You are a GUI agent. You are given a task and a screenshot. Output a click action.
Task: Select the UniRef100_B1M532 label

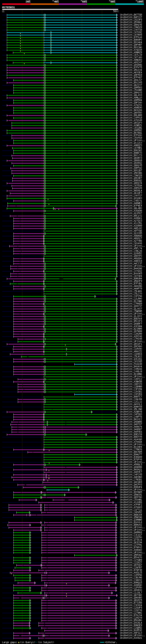coord(131,630)
